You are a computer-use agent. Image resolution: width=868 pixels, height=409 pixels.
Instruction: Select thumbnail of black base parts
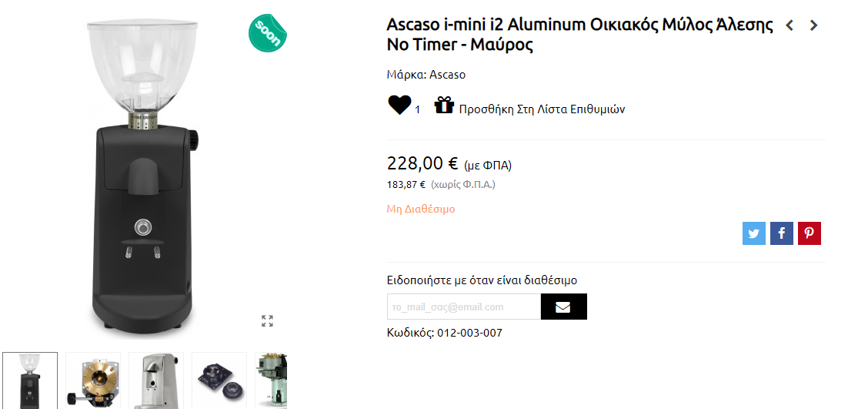point(219,381)
